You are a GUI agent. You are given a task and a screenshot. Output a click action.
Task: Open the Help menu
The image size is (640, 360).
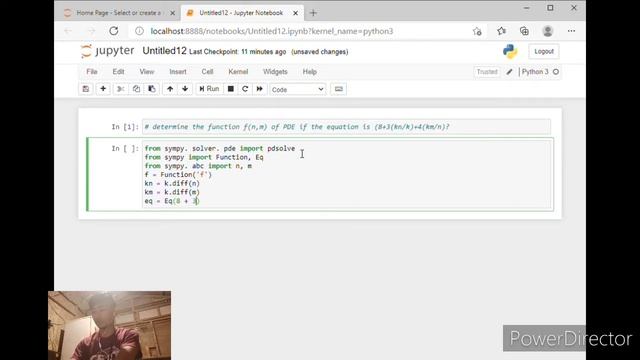(310, 72)
